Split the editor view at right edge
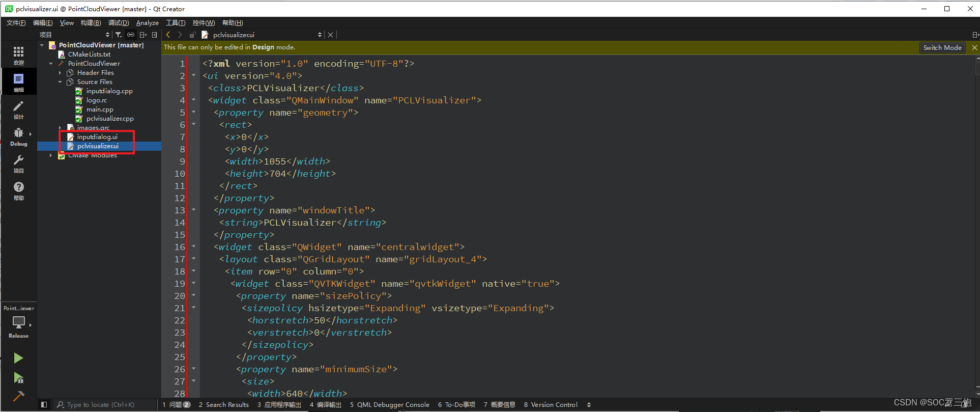The width and height of the screenshot is (980, 412). pyautogui.click(x=975, y=35)
